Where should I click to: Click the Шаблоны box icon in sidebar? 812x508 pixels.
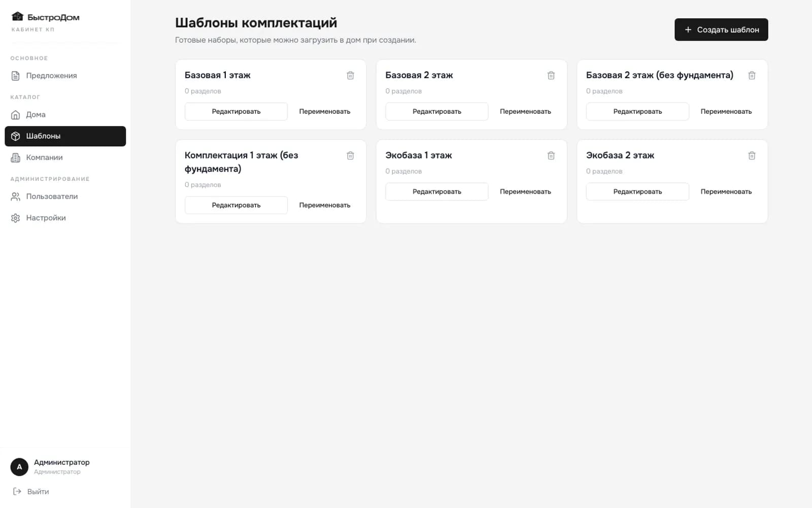click(x=16, y=136)
